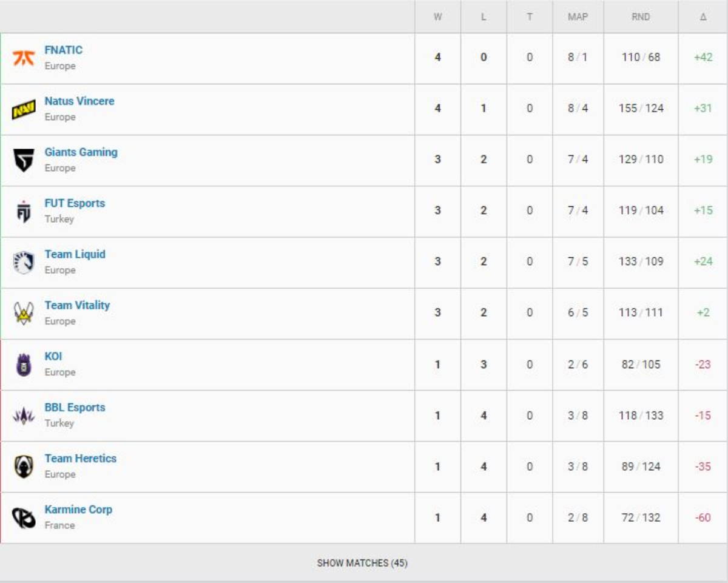
Task: Click the KOI team logo icon
Action: (x=24, y=365)
